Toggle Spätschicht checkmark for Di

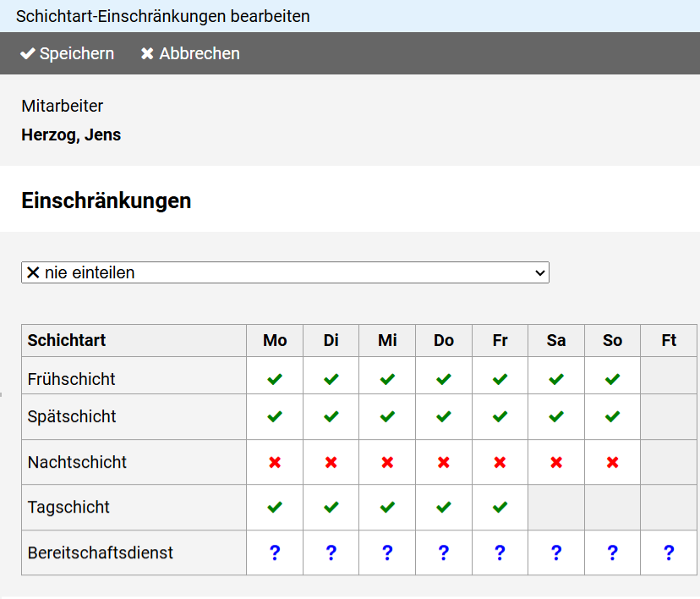(331, 416)
